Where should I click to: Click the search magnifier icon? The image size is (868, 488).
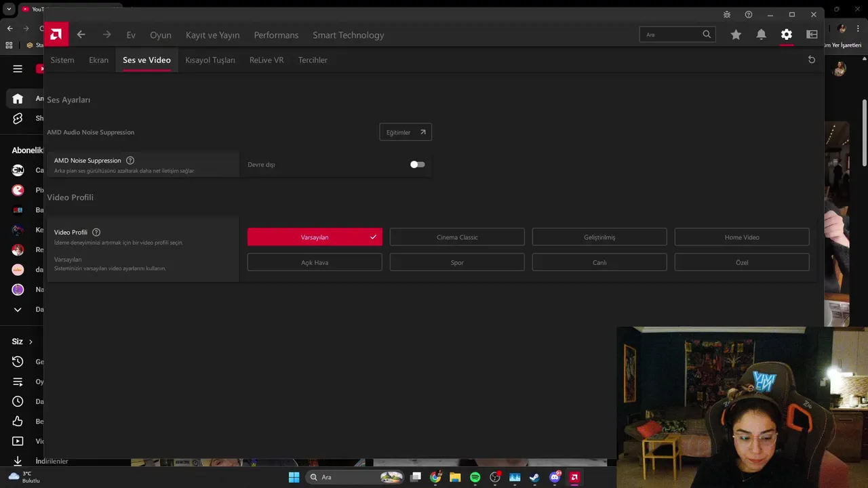click(x=707, y=35)
